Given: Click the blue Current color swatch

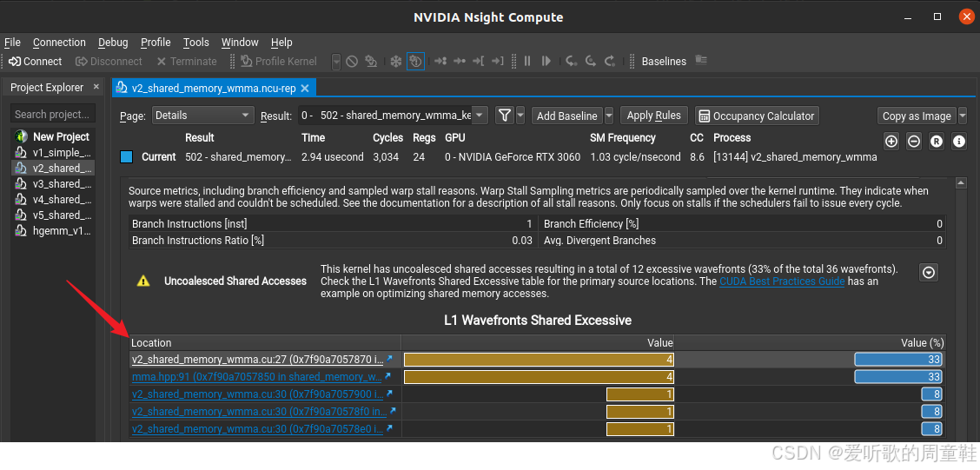Looking at the screenshot, I should pyautogui.click(x=126, y=157).
